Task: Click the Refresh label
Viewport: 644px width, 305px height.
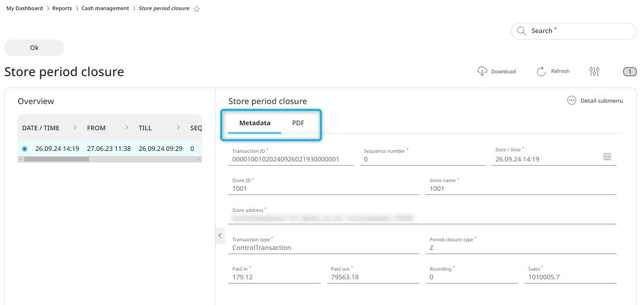Action: pyautogui.click(x=560, y=71)
